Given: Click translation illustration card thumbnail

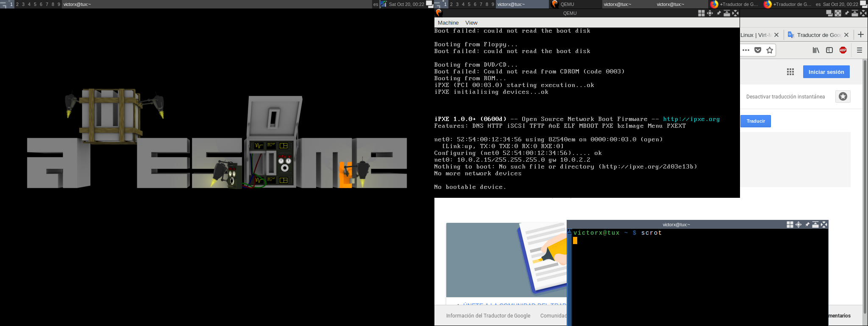Looking at the screenshot, I should 506,260.
